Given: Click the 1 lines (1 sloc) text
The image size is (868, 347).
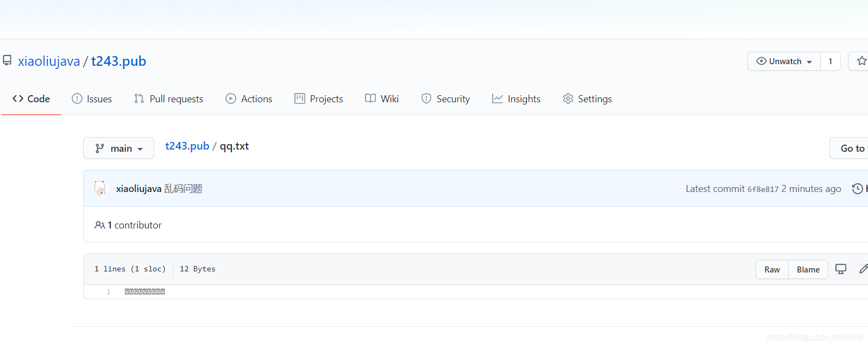Looking at the screenshot, I should (x=130, y=269).
